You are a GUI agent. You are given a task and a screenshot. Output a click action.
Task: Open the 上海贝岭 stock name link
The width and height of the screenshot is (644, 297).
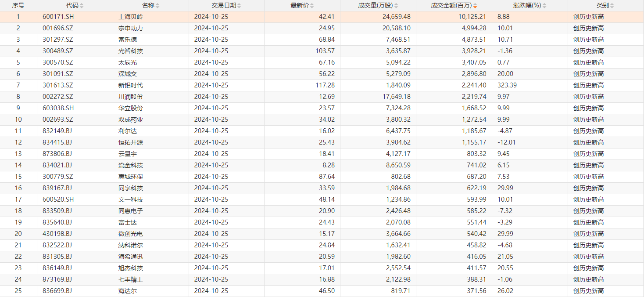(x=131, y=17)
